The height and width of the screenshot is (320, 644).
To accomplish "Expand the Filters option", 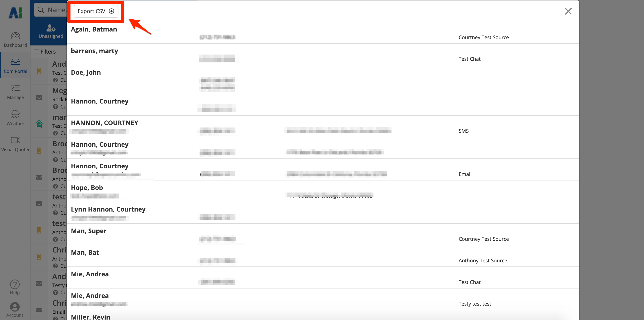I will pyautogui.click(x=45, y=52).
